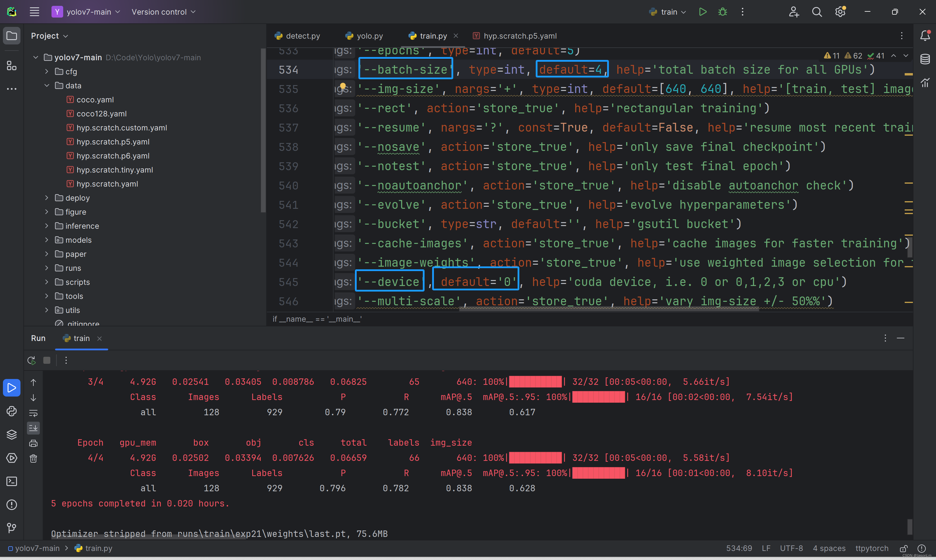Open Project view options dropdown
Viewport: 936px width, 560px height.
click(49, 35)
